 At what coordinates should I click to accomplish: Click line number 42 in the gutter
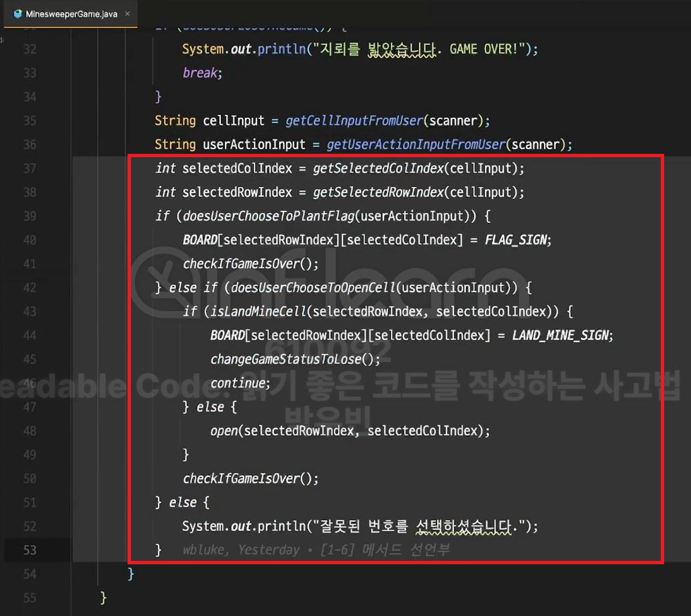(x=30, y=288)
